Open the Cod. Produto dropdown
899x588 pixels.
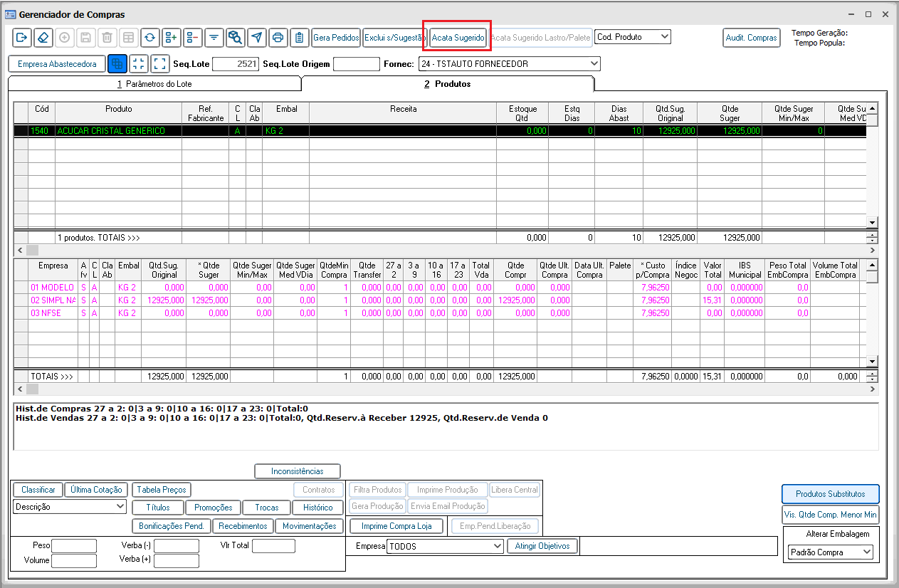[x=632, y=37]
